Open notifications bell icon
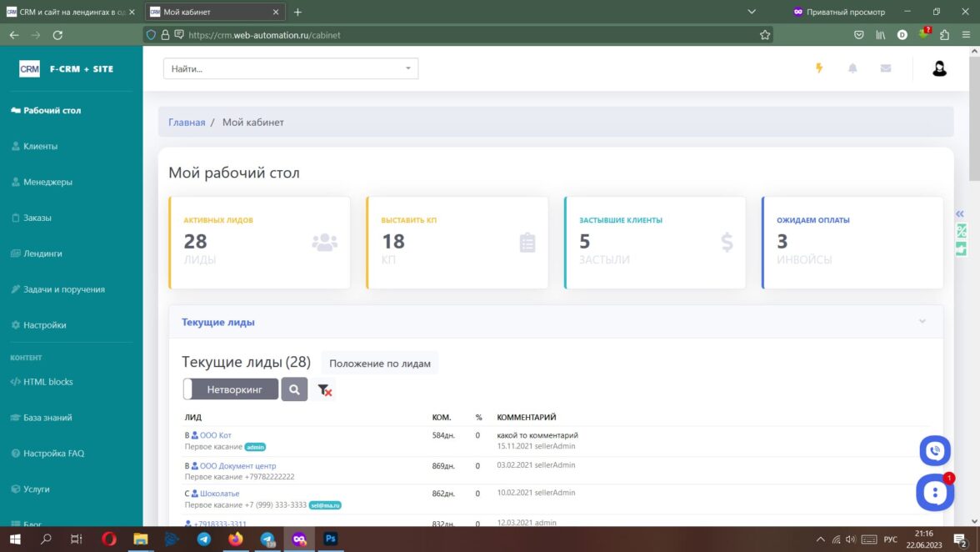 (x=852, y=68)
